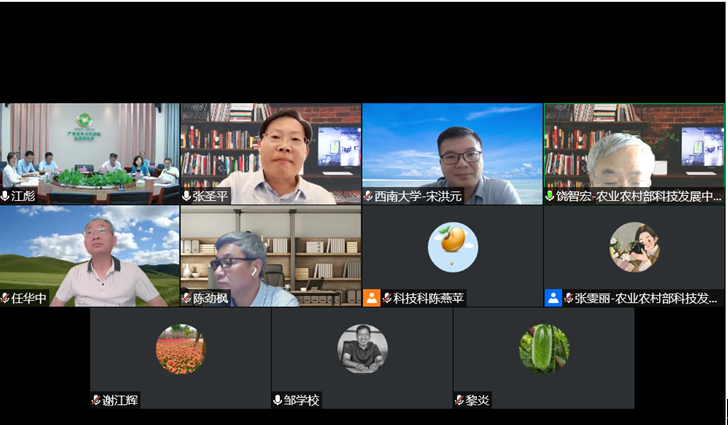Screen dimensions: 728x425
Task: Click the green active mic icon for 饶智宏
Action: pos(550,197)
